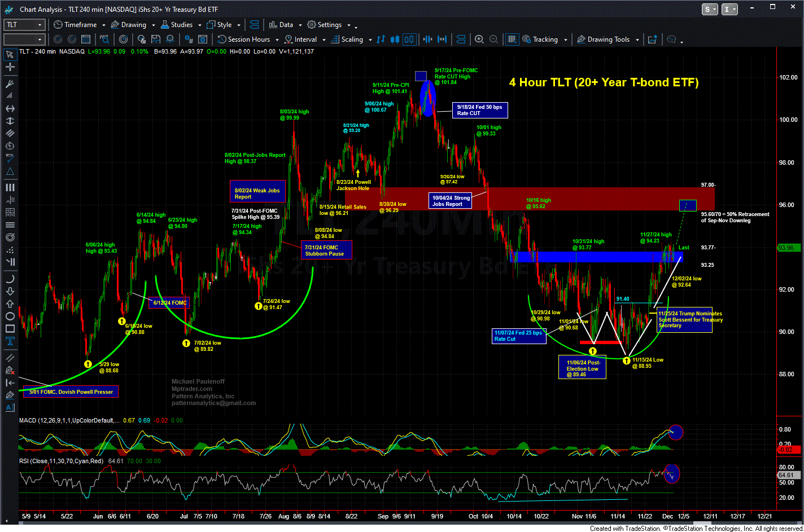Viewport: 804px width, 532px height.
Task: Toggle the hollow candlestick chart style button
Action: pyautogui.click(x=409, y=39)
